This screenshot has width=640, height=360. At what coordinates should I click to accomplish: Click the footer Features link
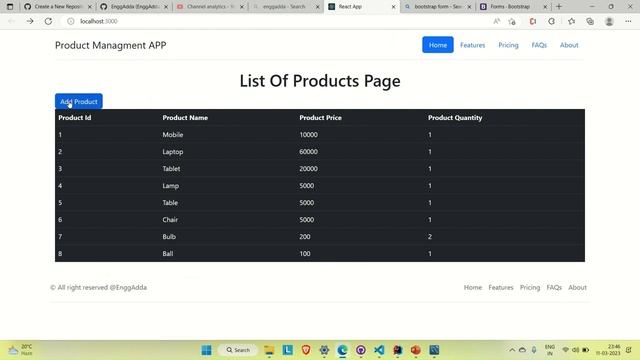pyautogui.click(x=501, y=287)
